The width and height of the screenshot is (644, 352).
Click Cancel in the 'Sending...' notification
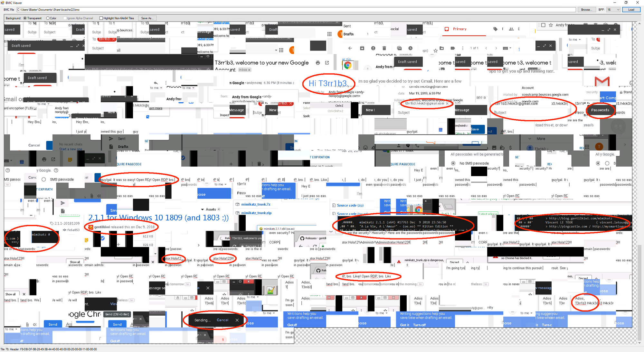[222, 320]
